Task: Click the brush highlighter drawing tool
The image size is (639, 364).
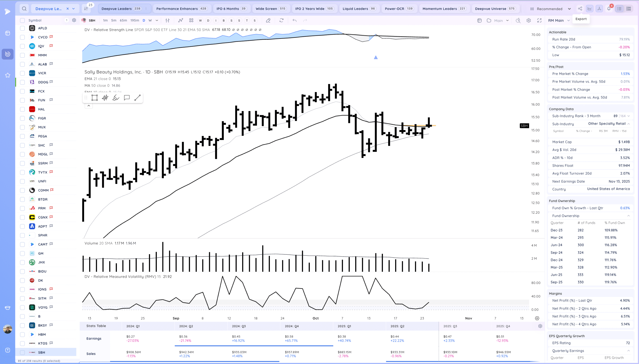Action: pos(116,98)
